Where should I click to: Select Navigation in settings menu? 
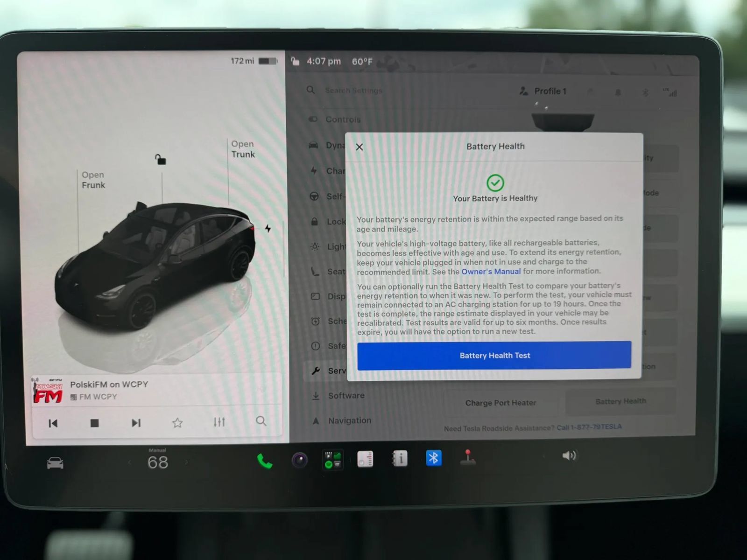[342, 420]
